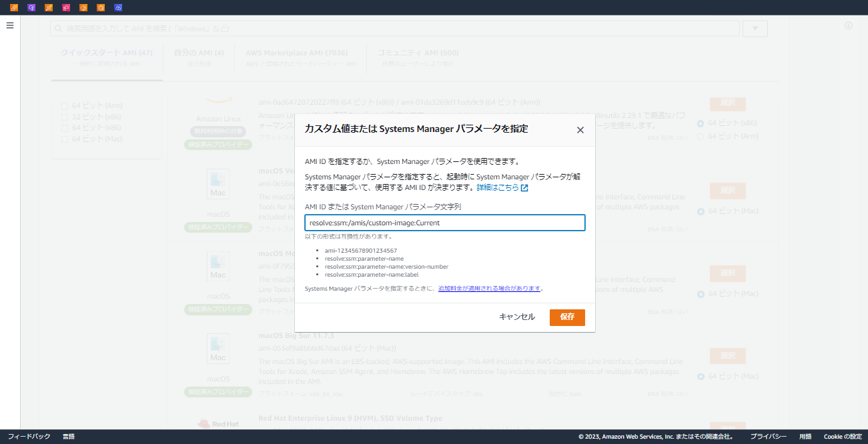Click the magnifier icon in the AMI search bar

tap(58, 28)
